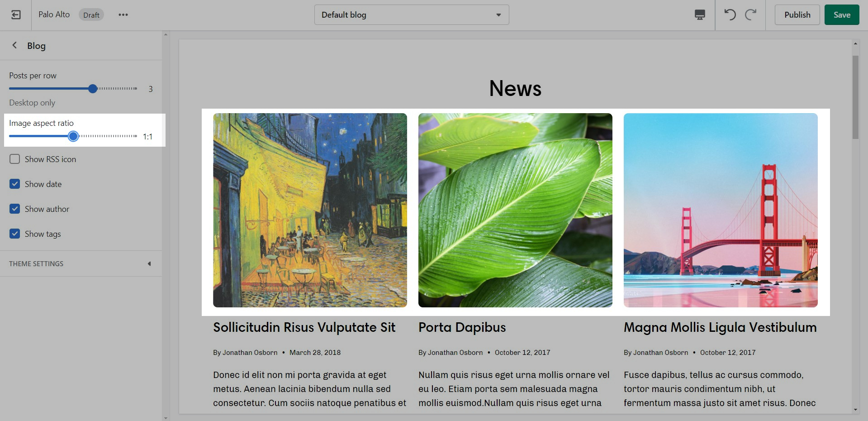The image size is (868, 421).
Task: Open the Porta Dapibus post title
Action: (462, 327)
